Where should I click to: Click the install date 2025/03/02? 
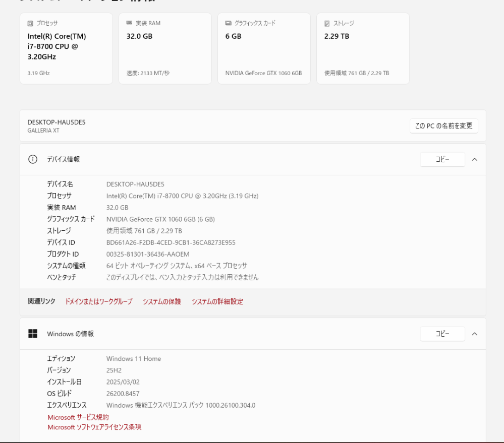pos(123,382)
